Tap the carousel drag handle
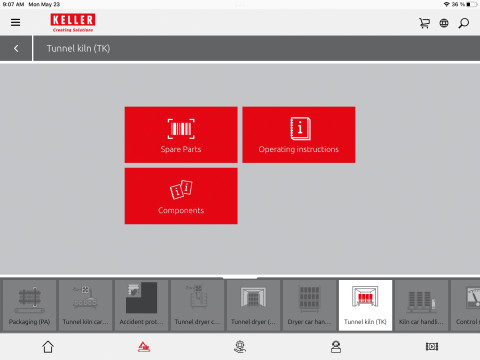The height and width of the screenshot is (360, 480). [x=240, y=277]
